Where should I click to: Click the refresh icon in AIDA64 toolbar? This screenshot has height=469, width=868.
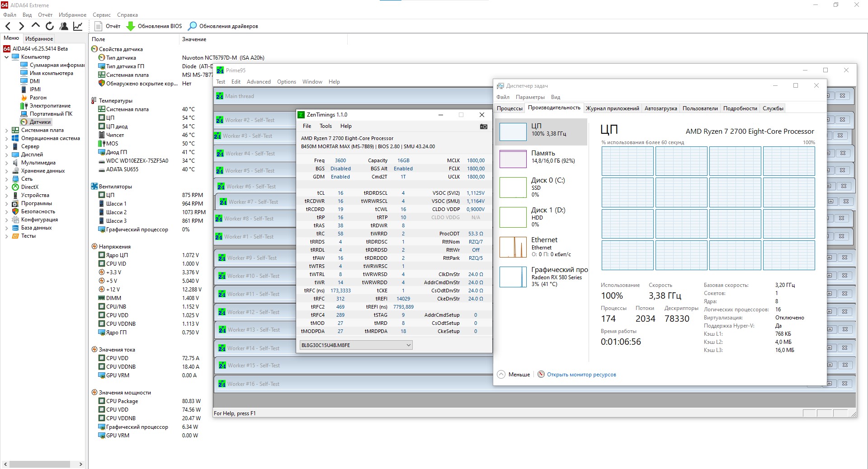pos(50,26)
